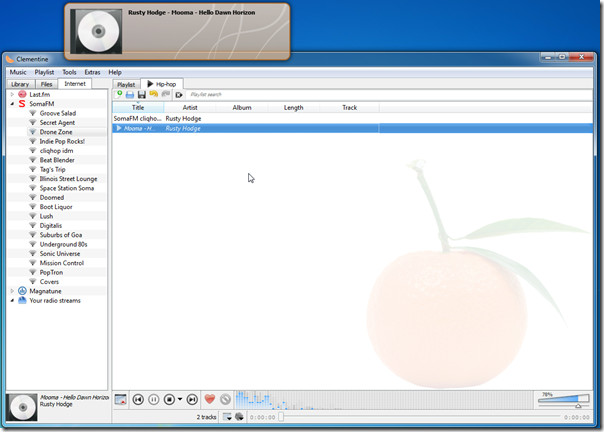Select the Internet tab
Screen dimensions: 604x432
[75, 84]
